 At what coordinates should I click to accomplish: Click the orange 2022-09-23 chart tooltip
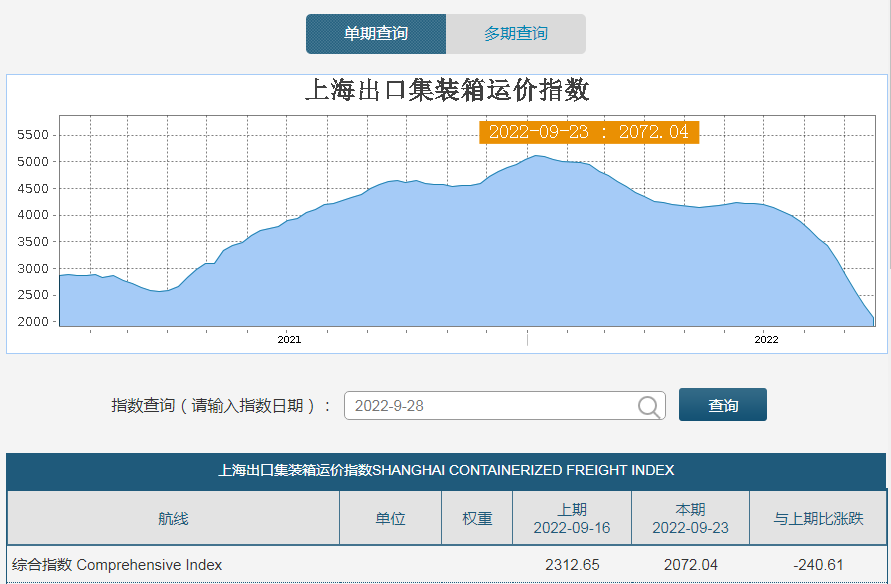588,132
